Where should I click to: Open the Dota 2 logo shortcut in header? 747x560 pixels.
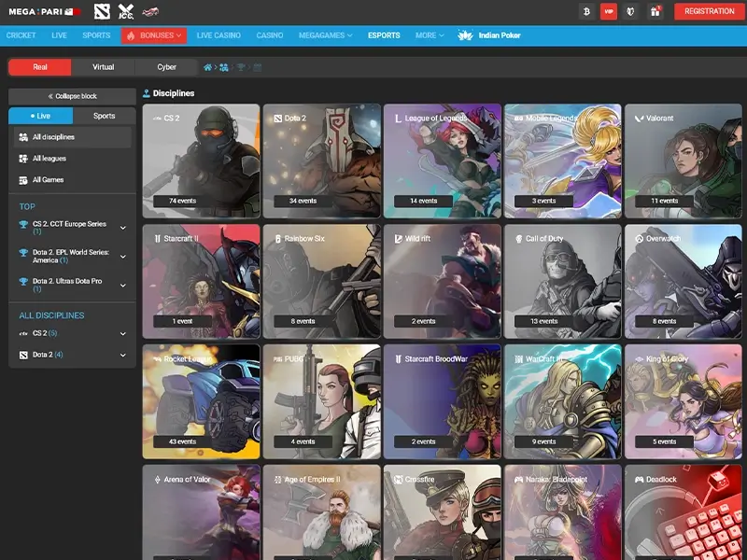[x=102, y=11]
